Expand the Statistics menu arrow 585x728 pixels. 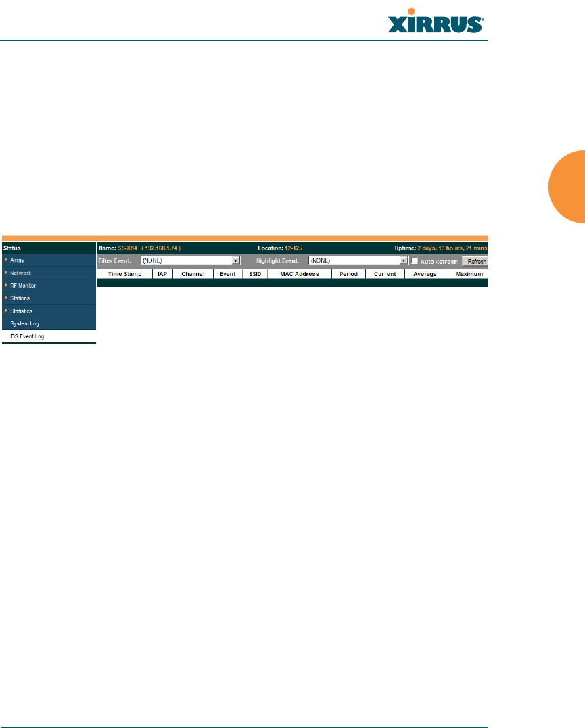(6, 311)
